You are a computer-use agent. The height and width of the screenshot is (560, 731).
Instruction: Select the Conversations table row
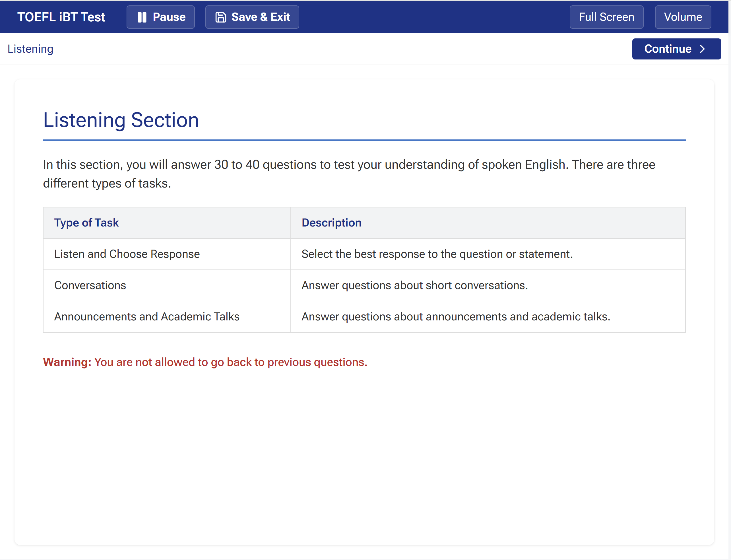pyautogui.click(x=90, y=285)
